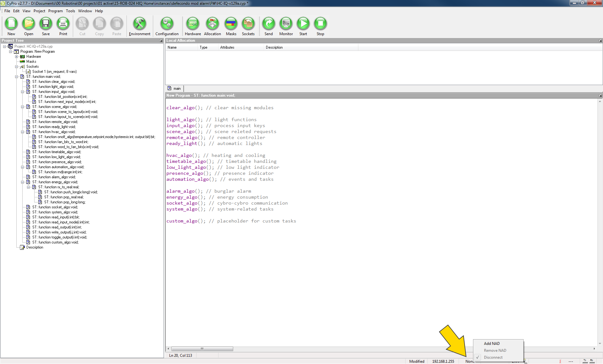Open Environment settings icon
The width and height of the screenshot is (603, 364).
tap(139, 24)
